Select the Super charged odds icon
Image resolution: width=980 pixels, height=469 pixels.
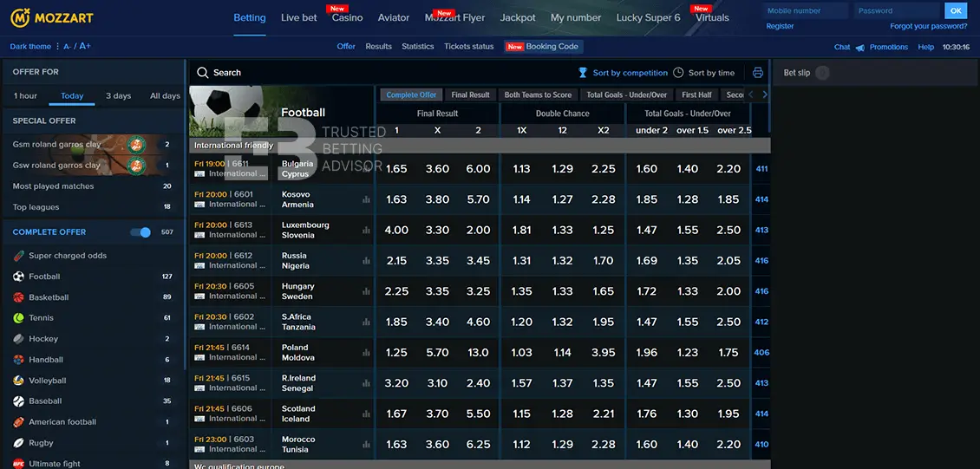pos(18,256)
